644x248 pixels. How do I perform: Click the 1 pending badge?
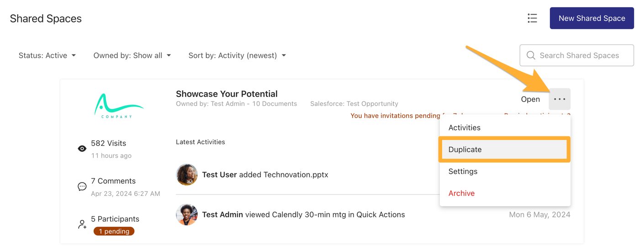point(114,232)
